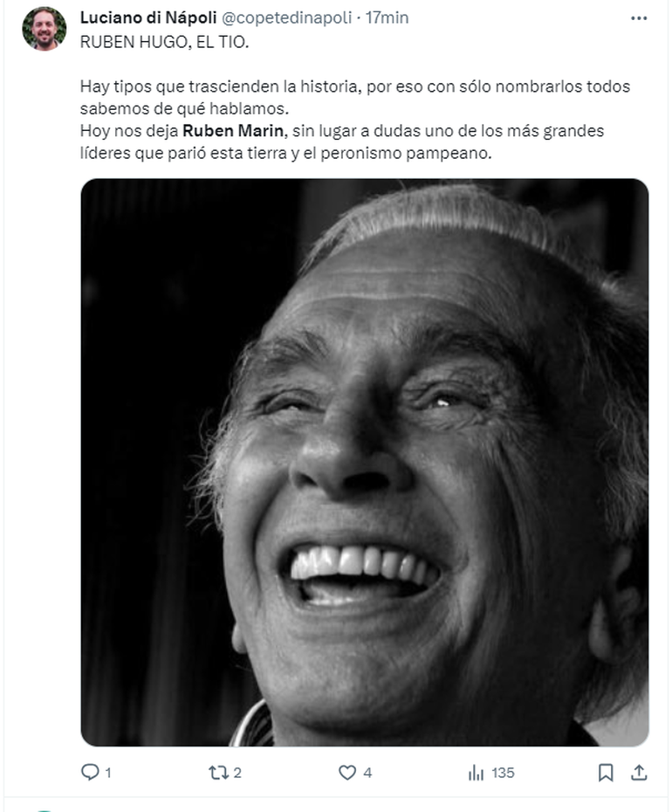This screenshot has height=812, width=672.
Task: Click the like count number 4
Action: [367, 774]
